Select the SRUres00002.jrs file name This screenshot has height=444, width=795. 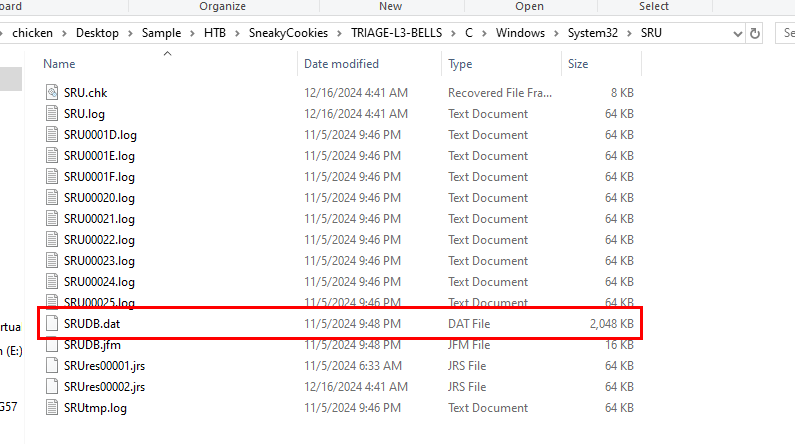tap(104, 387)
